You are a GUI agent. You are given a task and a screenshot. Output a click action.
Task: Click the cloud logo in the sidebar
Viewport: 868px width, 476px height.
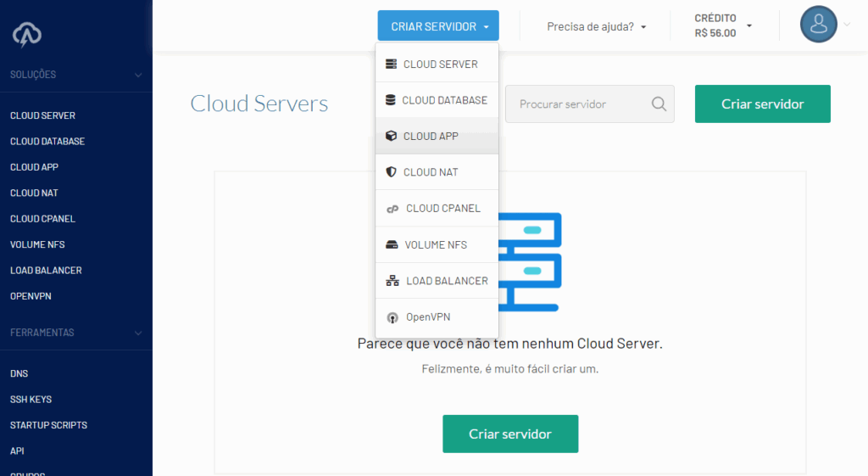tap(27, 34)
